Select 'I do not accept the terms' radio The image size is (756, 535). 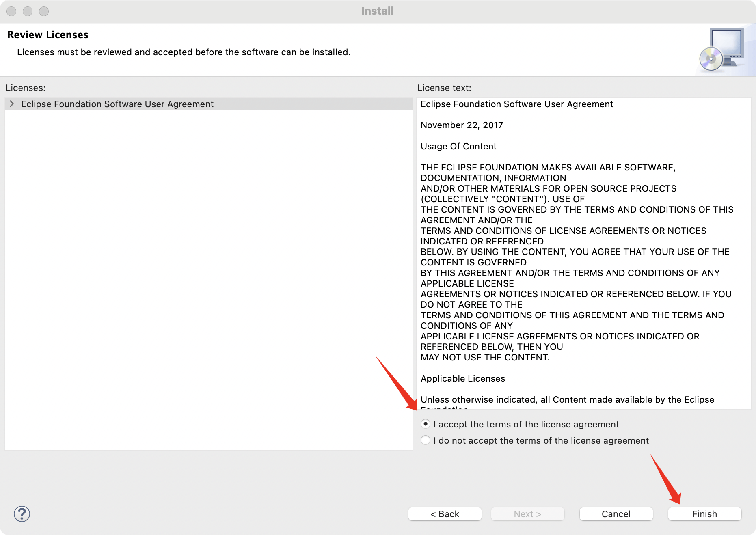425,440
